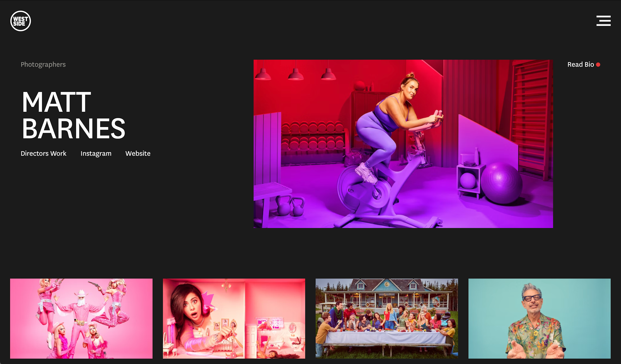Click the West Side circular logo
621x364 pixels.
[x=20, y=21]
